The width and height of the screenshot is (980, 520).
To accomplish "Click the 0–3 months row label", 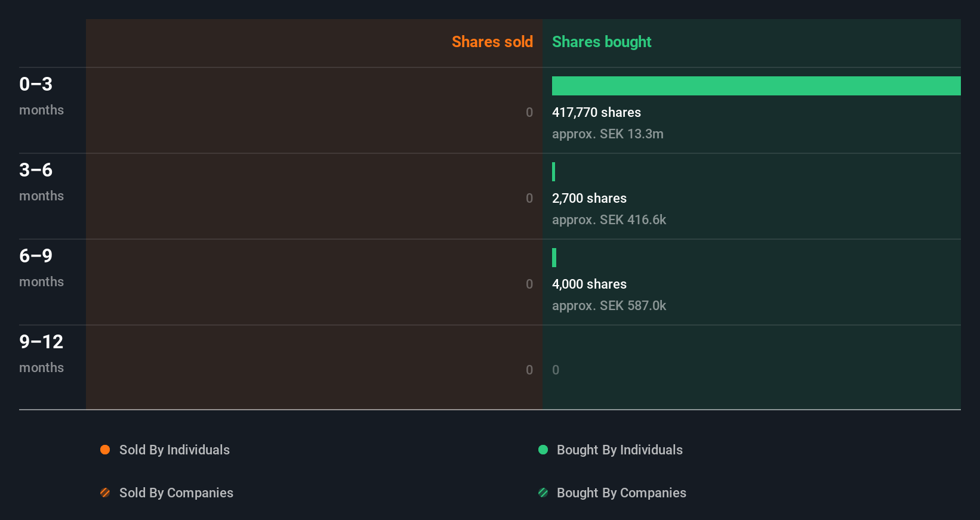I will tap(41, 95).
